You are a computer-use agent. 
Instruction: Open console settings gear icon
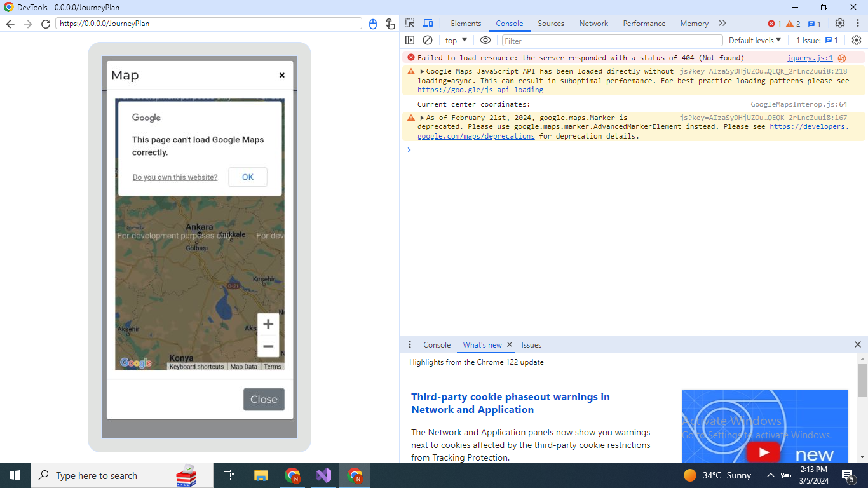[857, 40]
